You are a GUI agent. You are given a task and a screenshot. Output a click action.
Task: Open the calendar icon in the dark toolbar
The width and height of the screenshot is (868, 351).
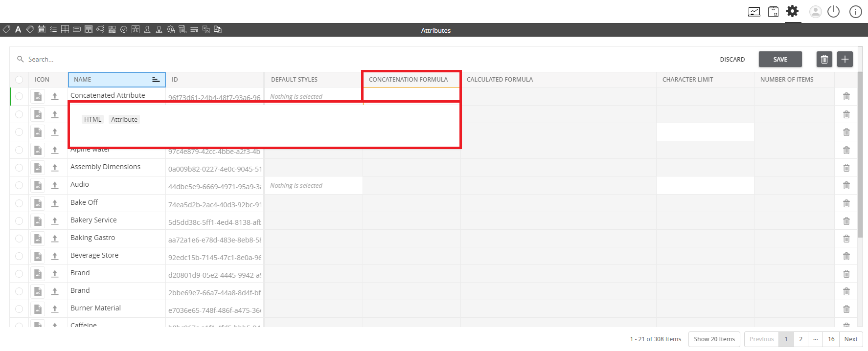(x=42, y=29)
